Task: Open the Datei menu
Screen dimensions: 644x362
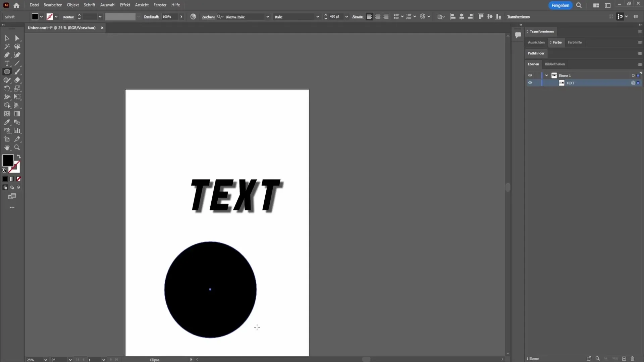Action: 34,5
